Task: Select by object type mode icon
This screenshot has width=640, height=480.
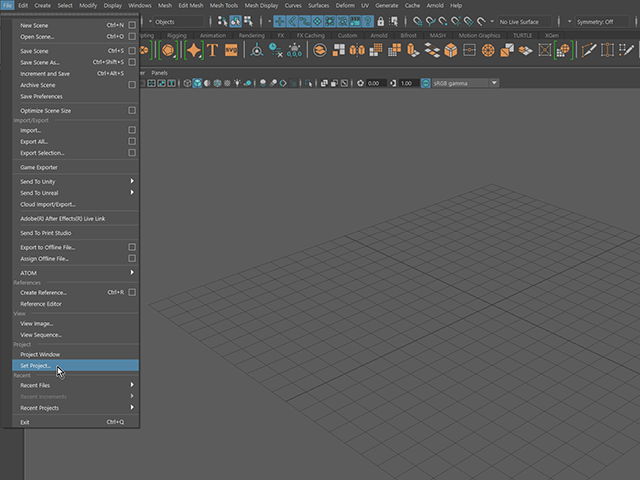Action: pyautogui.click(x=235, y=21)
